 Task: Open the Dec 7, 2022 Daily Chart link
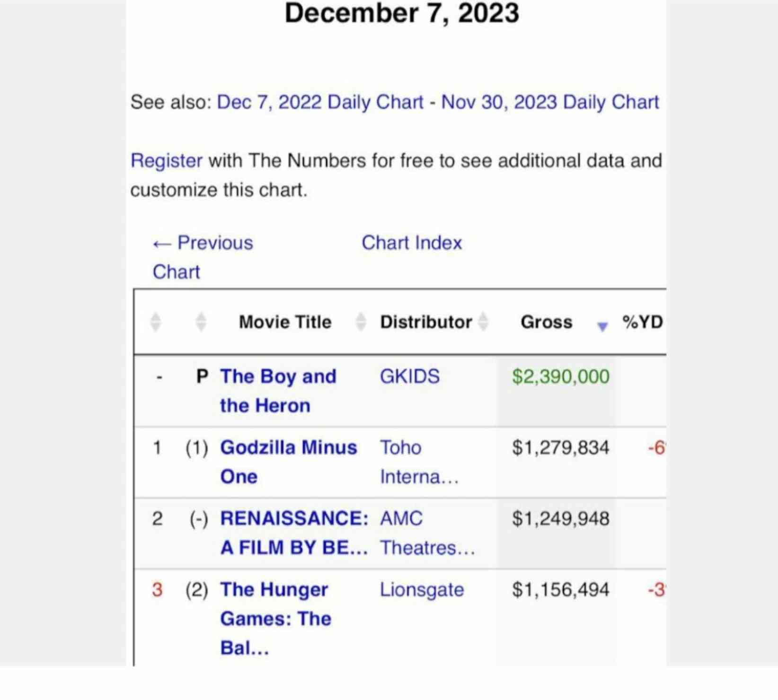[320, 102]
